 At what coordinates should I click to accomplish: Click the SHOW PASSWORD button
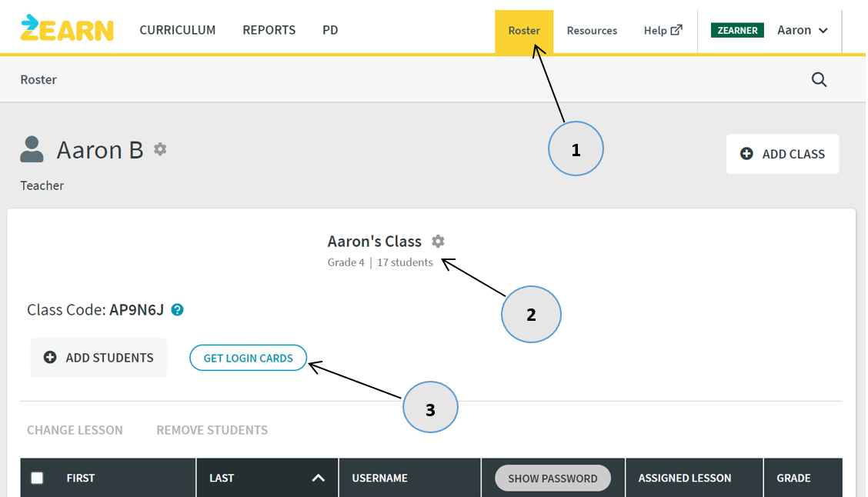tap(553, 477)
